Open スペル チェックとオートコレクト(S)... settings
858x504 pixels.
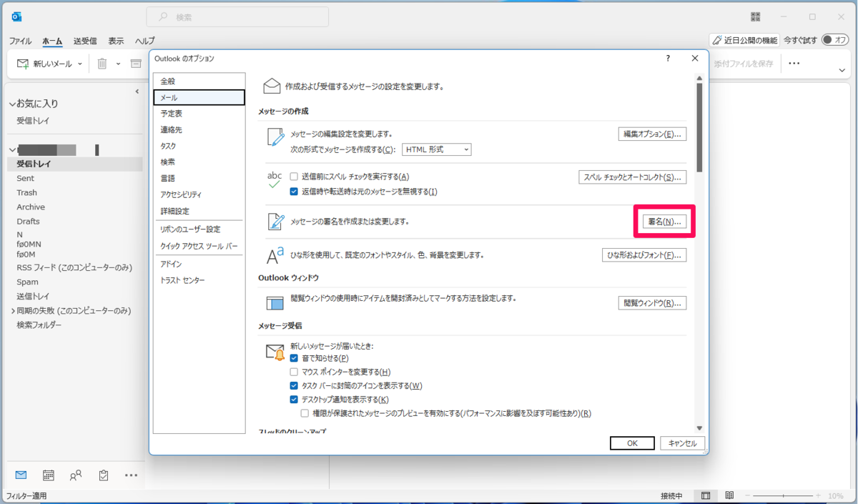(632, 177)
